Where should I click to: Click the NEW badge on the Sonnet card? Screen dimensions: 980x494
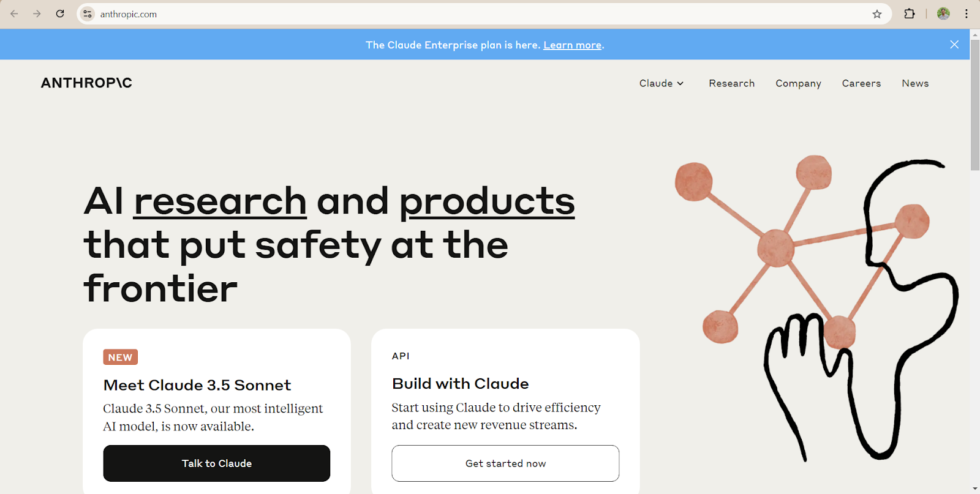tap(120, 357)
